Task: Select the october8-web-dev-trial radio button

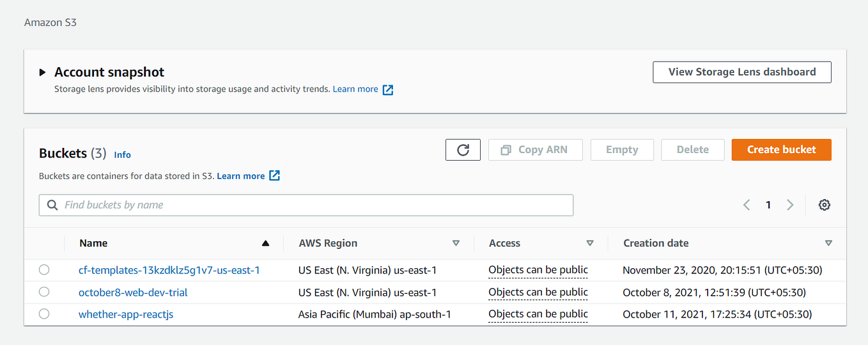Action: pyautogui.click(x=44, y=292)
